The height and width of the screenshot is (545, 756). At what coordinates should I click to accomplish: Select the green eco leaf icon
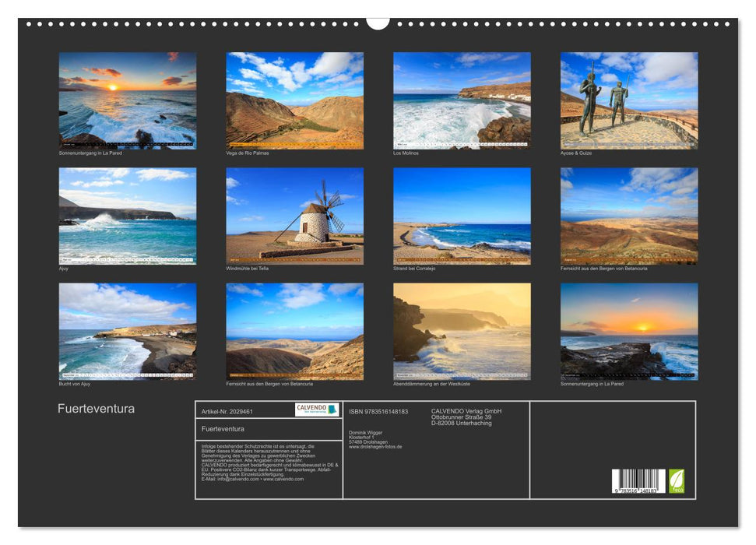point(674,479)
